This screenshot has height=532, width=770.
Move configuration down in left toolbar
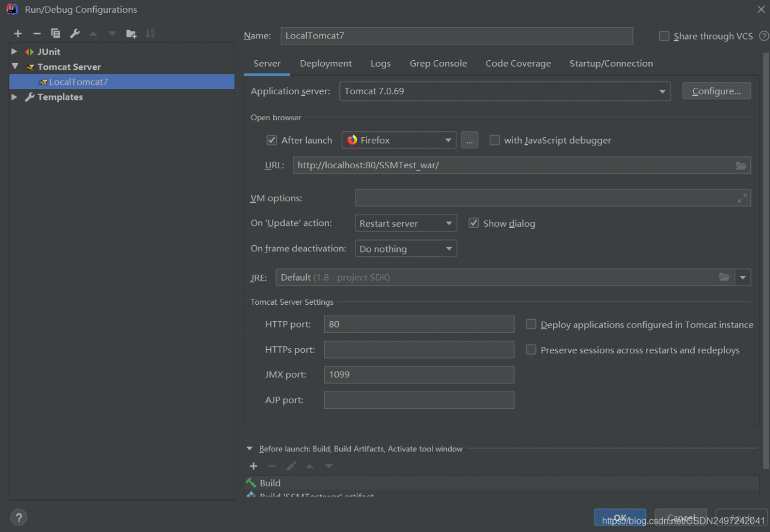click(x=112, y=34)
